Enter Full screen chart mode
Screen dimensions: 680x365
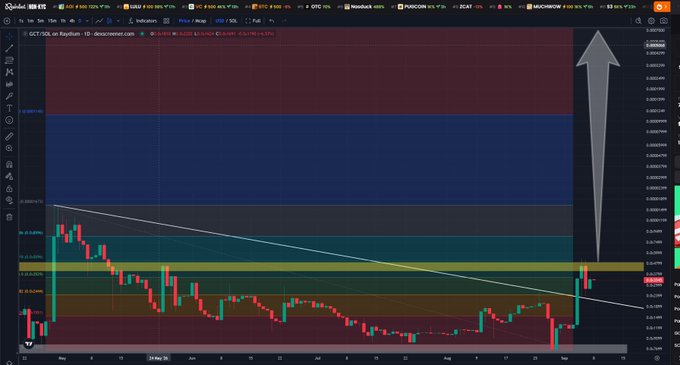coord(253,21)
